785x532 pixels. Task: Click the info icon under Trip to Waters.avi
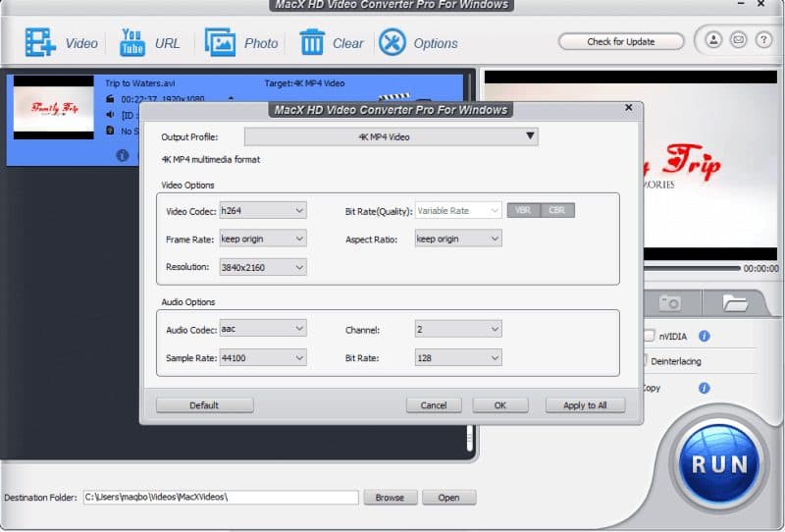pos(122,155)
